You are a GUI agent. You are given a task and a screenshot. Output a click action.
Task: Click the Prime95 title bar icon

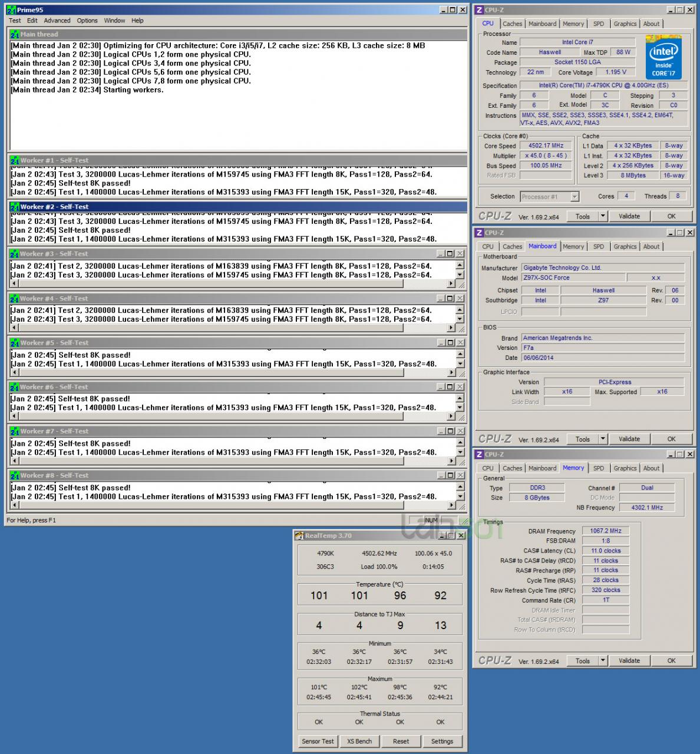(x=11, y=10)
